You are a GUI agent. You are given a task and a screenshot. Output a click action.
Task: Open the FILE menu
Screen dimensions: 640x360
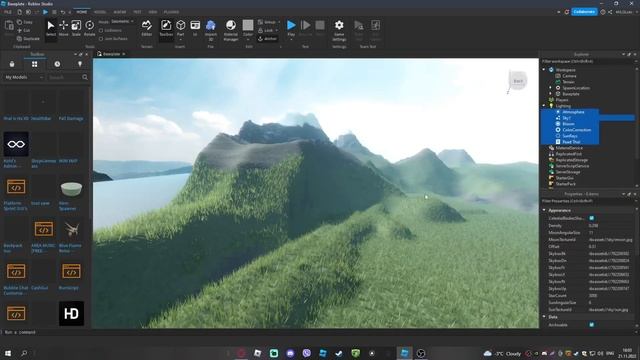tap(8, 12)
